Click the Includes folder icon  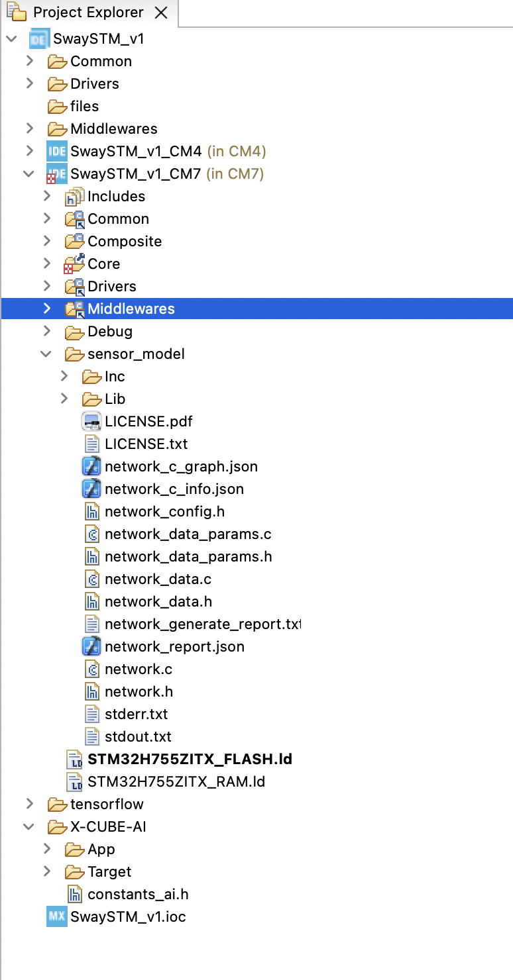click(x=74, y=196)
